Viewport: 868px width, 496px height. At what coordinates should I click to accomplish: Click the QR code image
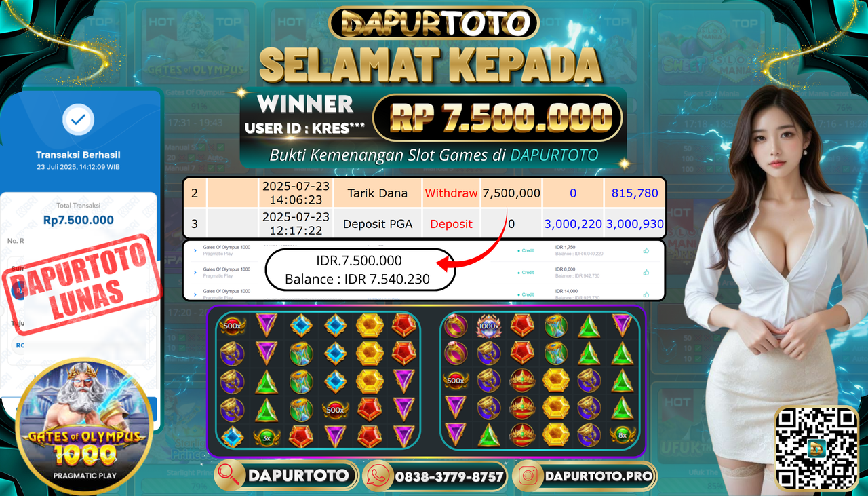[816, 446]
